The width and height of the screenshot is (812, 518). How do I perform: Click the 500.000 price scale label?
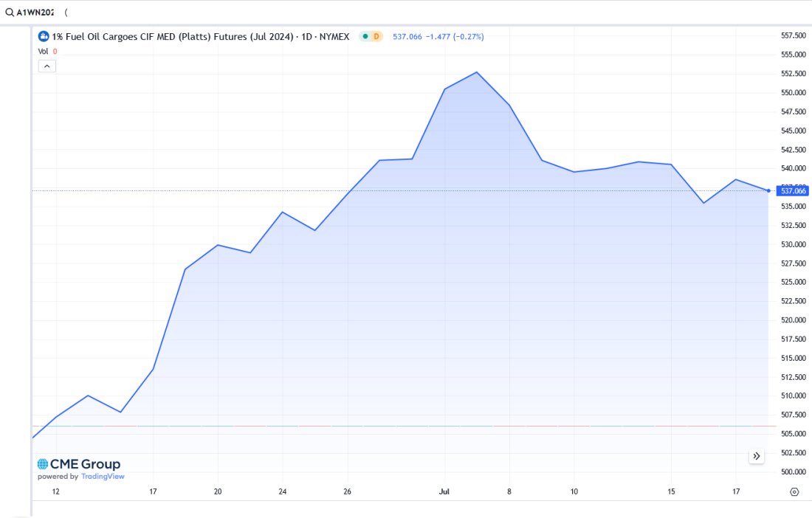tap(794, 472)
